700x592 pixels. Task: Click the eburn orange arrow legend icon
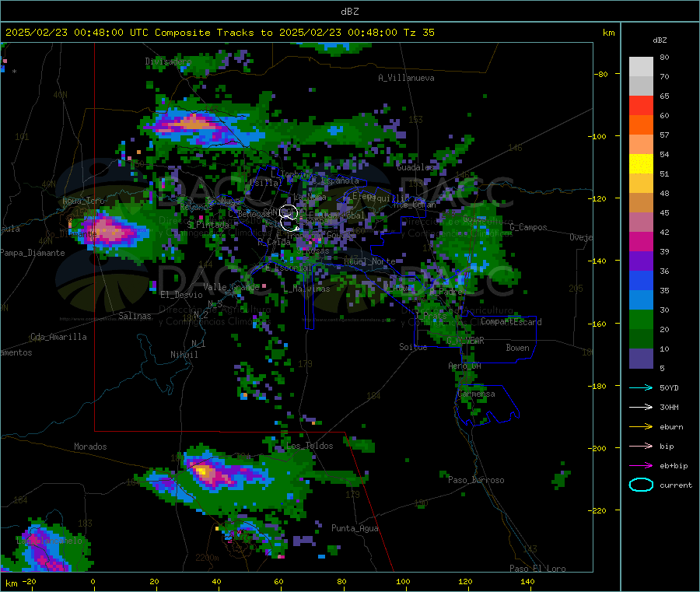tap(641, 427)
